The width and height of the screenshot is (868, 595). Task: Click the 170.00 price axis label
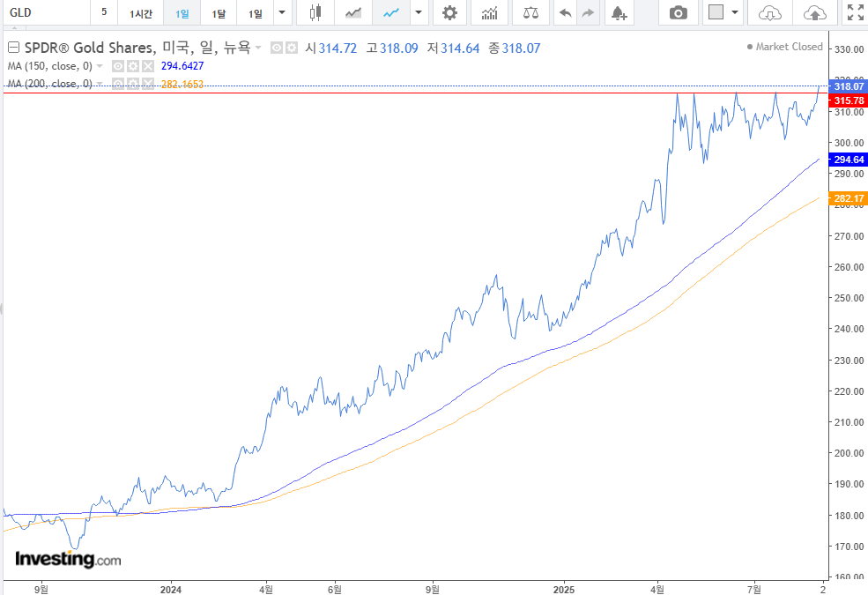click(849, 547)
